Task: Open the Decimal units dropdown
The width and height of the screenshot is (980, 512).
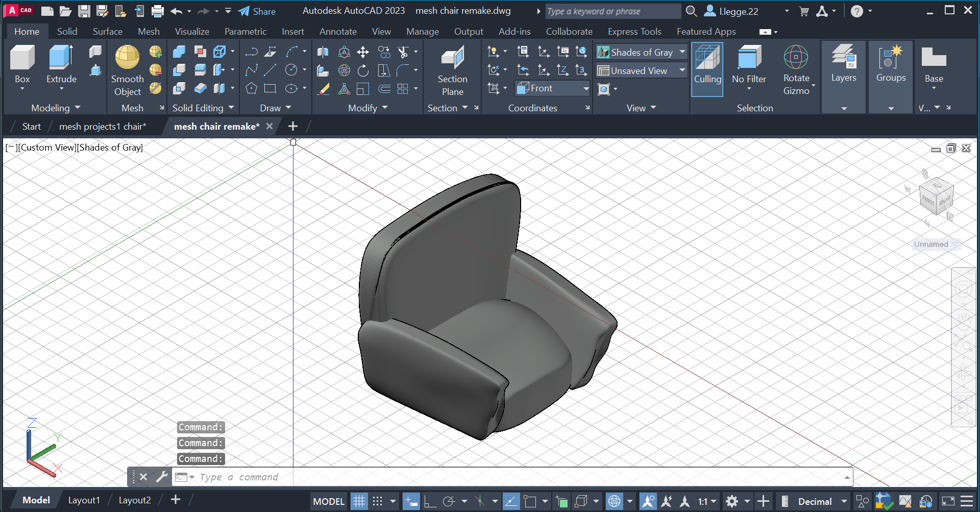Action: (x=822, y=501)
